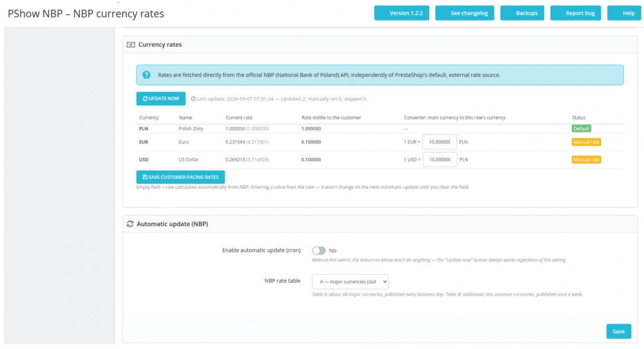Open the See changelog page

[x=465, y=13]
